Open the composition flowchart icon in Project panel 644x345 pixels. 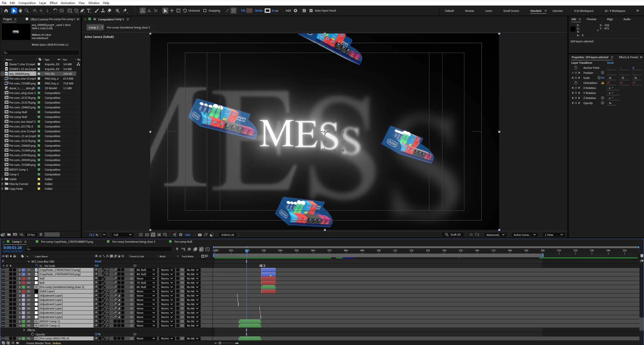78,64
